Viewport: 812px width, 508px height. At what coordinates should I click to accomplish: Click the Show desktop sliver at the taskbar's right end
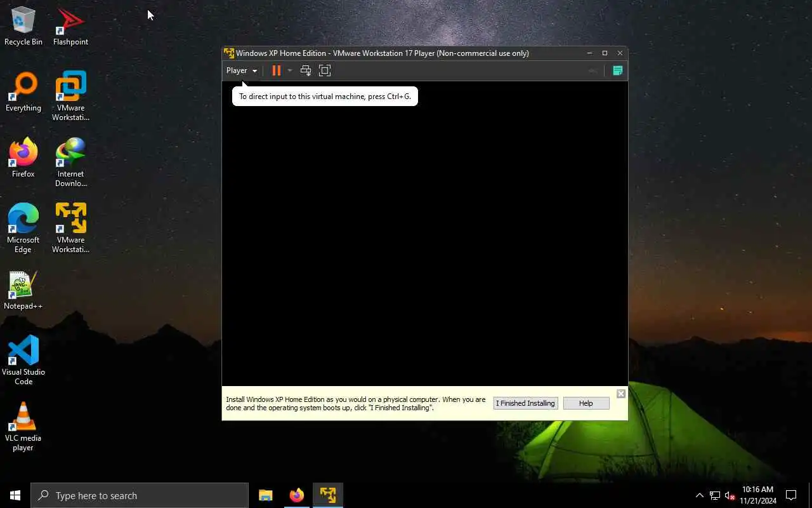pos(810,495)
